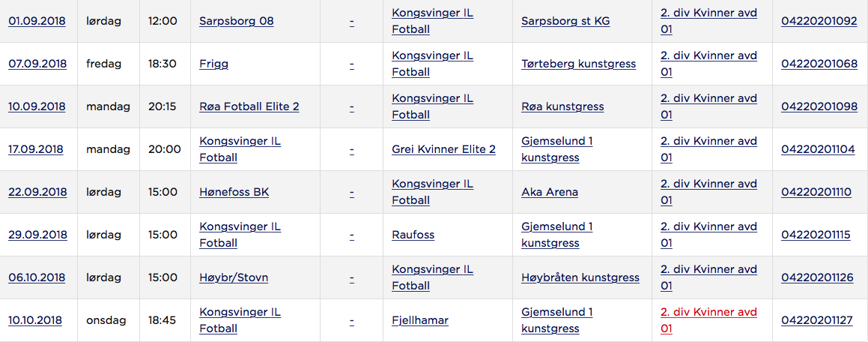This screenshot has width=868, height=342.
Task: Open the Høybråten kunstgress venue link
Action: point(580,277)
